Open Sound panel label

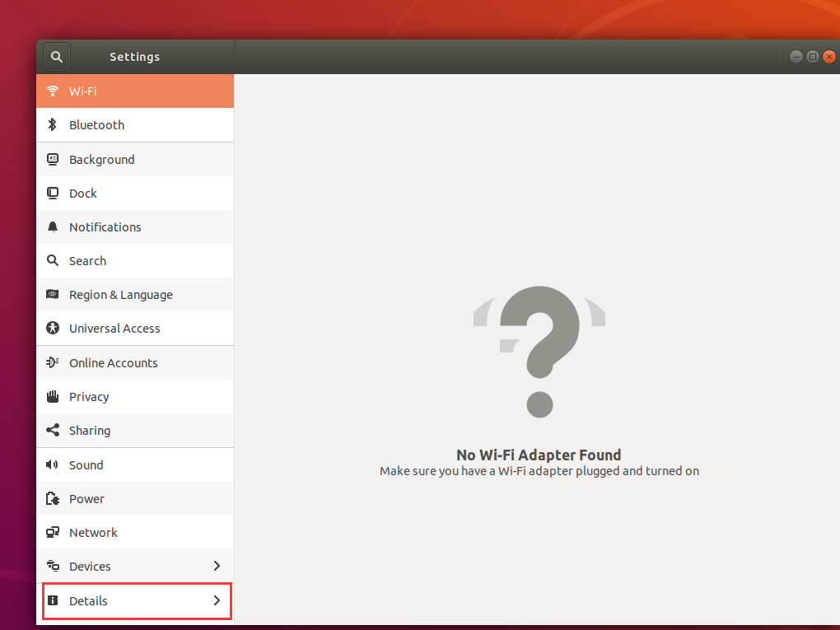[86, 465]
